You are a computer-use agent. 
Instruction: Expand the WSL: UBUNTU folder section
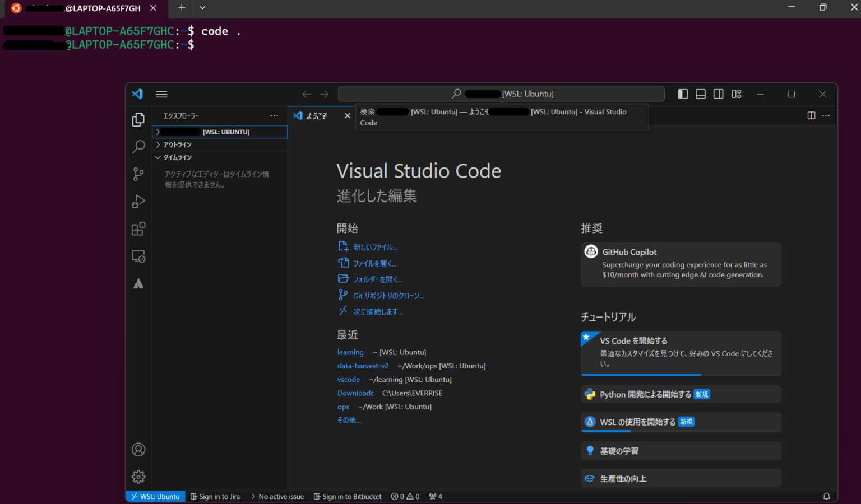220,132
